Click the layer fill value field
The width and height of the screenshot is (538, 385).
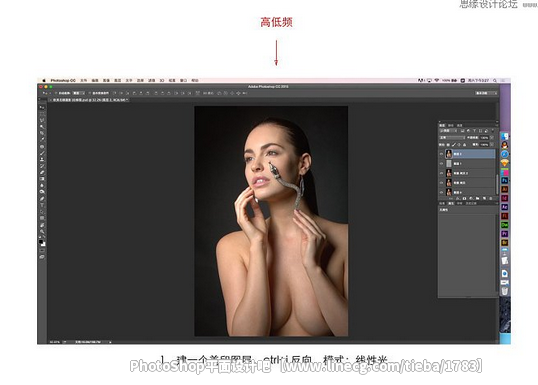point(484,144)
